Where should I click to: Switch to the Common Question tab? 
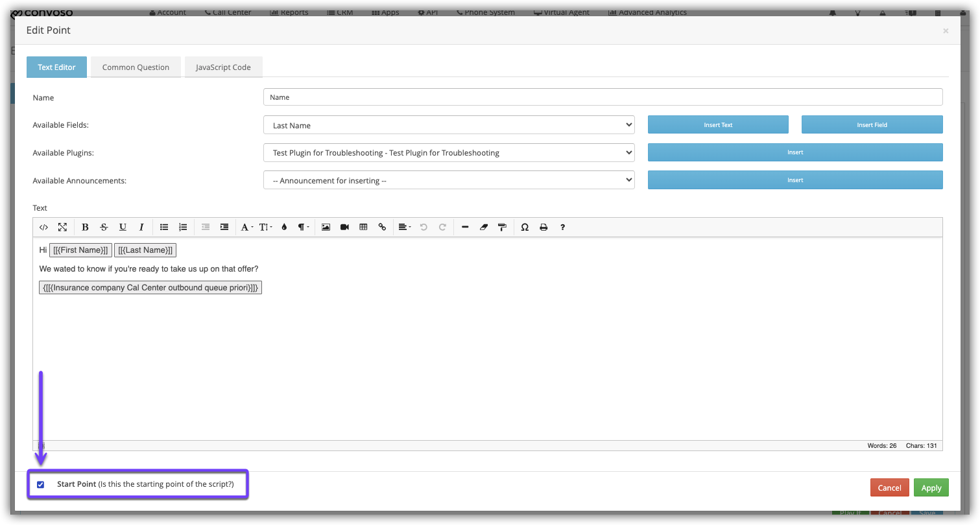click(136, 67)
